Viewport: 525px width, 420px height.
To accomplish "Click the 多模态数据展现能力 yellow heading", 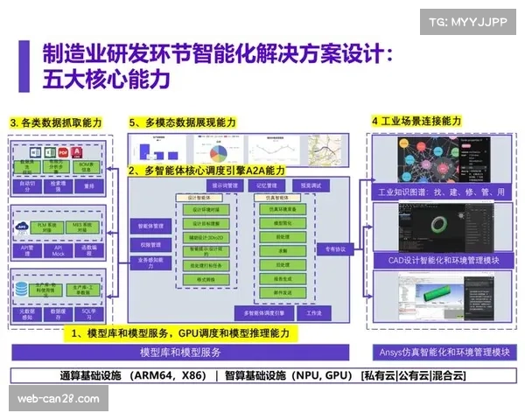I will coord(183,122).
